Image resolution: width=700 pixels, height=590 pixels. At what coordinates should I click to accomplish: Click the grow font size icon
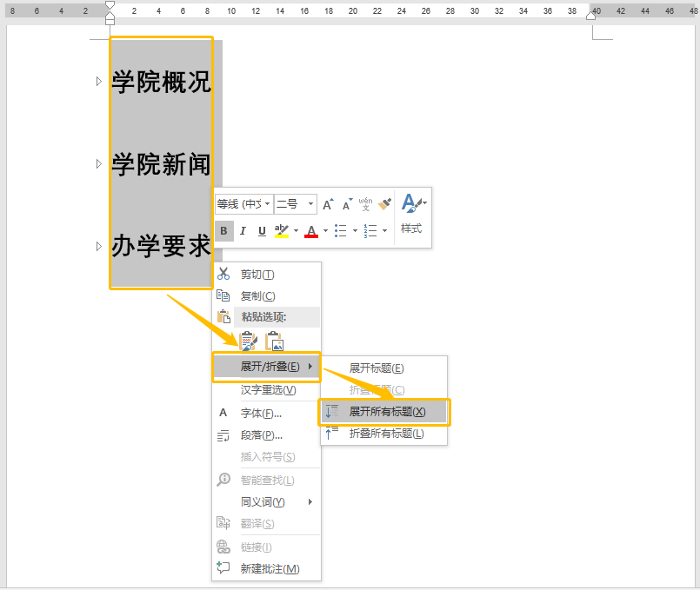[328, 205]
